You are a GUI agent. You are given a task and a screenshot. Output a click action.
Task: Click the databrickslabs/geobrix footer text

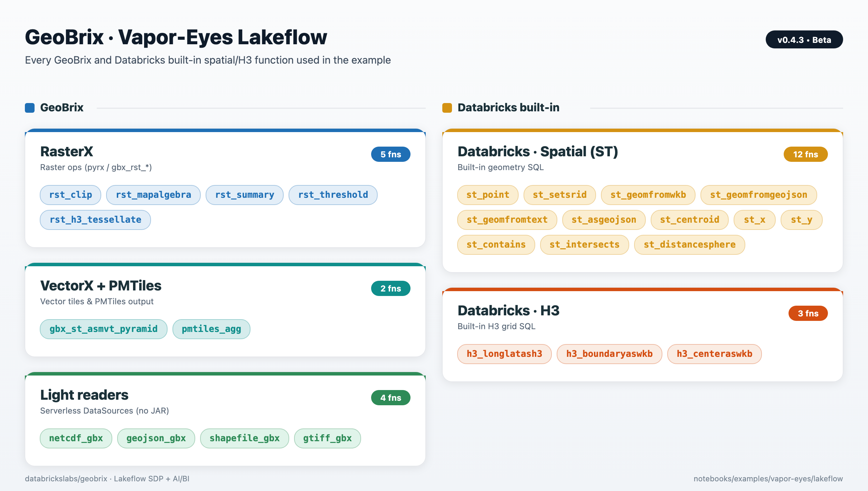pos(107,479)
